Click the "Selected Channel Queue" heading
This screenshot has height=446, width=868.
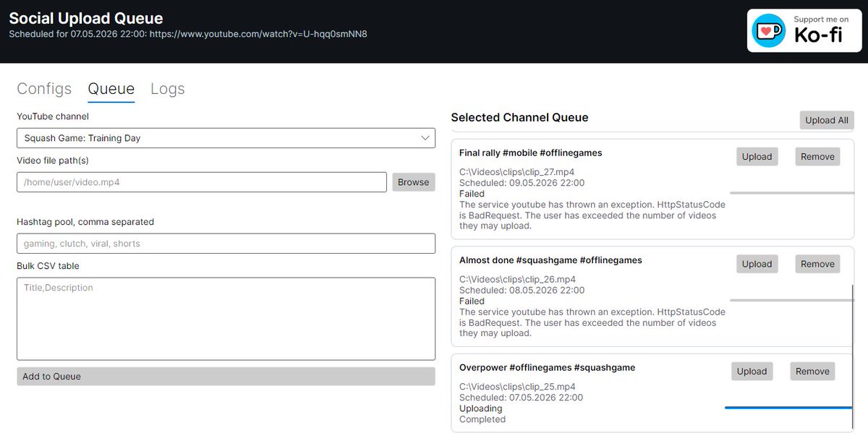[x=520, y=117]
